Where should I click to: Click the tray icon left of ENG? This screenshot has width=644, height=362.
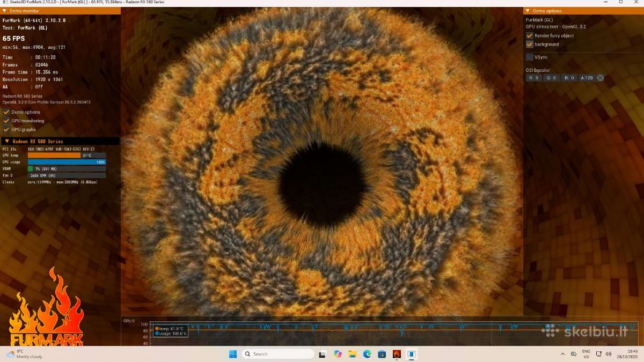[573, 354]
